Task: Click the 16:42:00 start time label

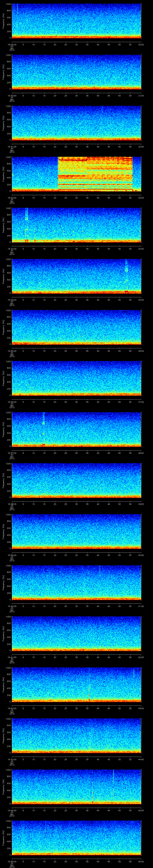Action: (x=12, y=708)
